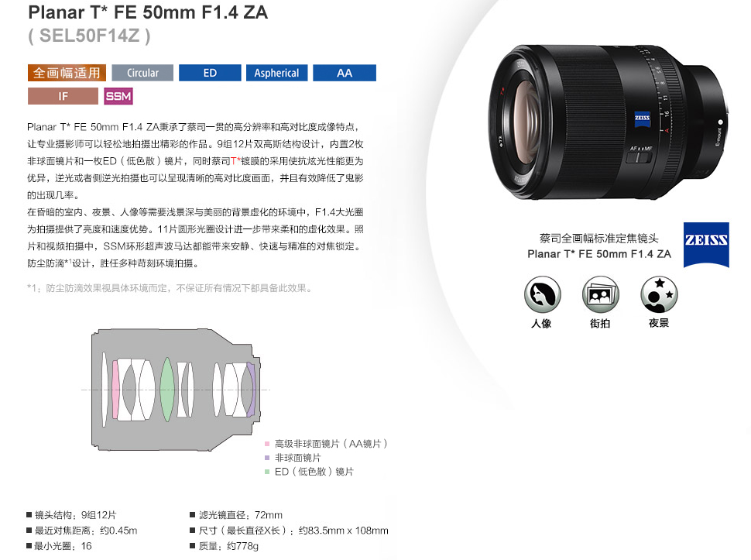Click the 夜景 night scene icon
Viewport: 751px width, 560px height.
659,294
